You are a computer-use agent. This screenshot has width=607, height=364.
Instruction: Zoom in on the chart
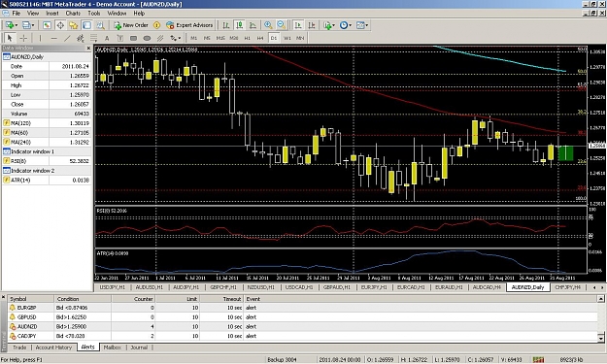pos(268,25)
